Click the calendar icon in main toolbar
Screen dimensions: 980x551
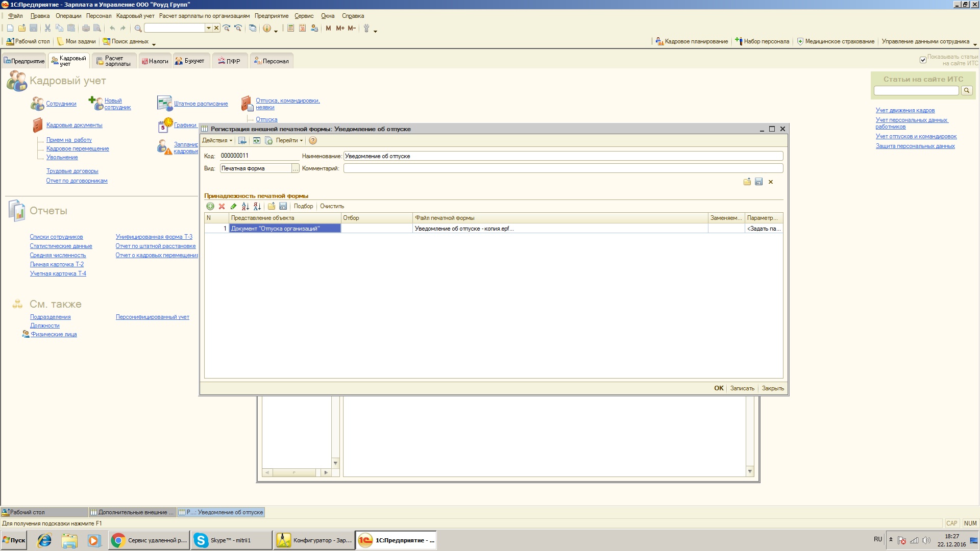(x=302, y=28)
